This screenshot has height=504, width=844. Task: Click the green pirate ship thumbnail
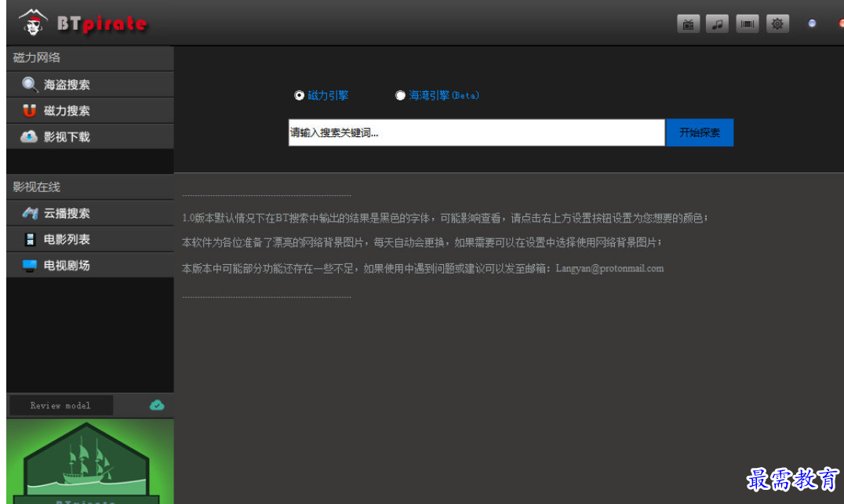[90, 462]
